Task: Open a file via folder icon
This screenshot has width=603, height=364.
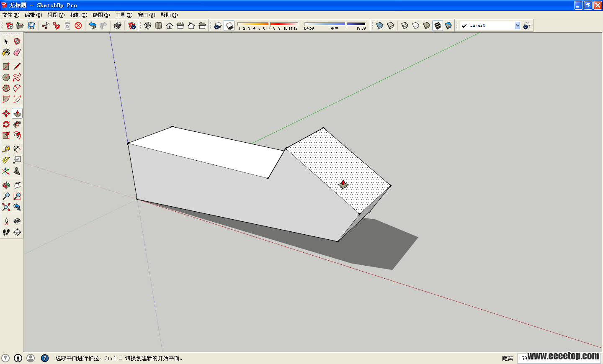Action: (x=21, y=26)
